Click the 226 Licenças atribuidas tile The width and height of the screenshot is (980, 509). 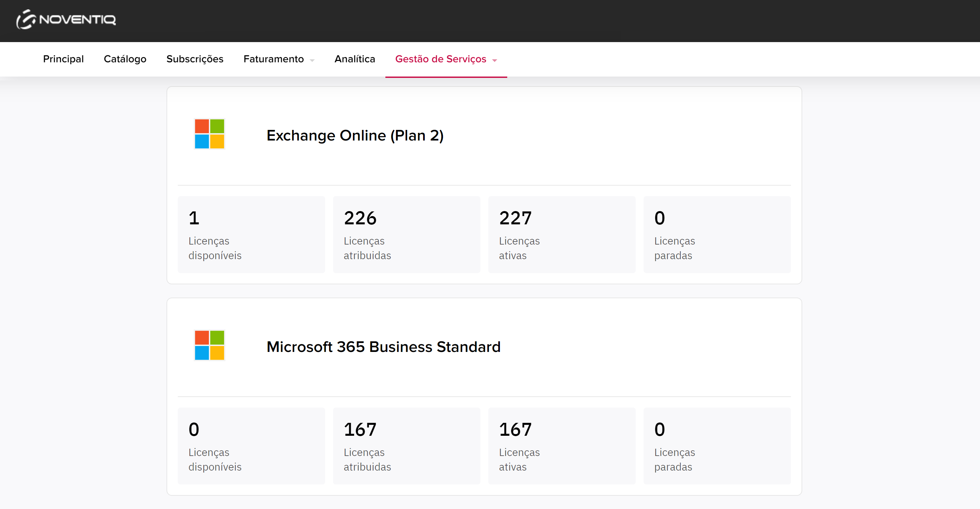click(406, 235)
